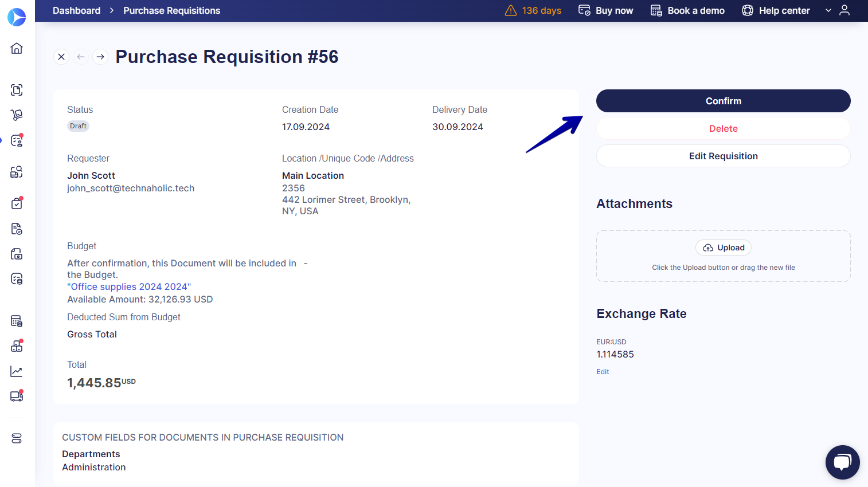Open the Home dashboard icon in sidebar
The height and width of the screenshot is (487, 868).
17,48
